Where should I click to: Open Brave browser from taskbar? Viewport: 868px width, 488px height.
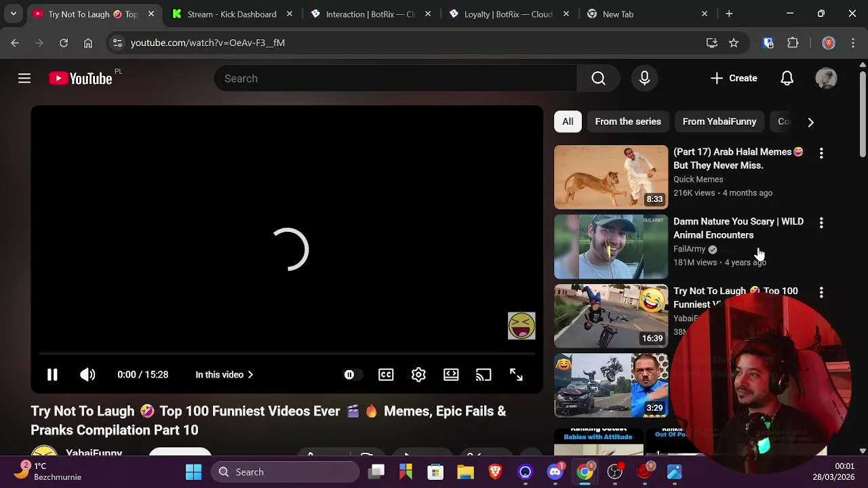pyautogui.click(x=496, y=472)
